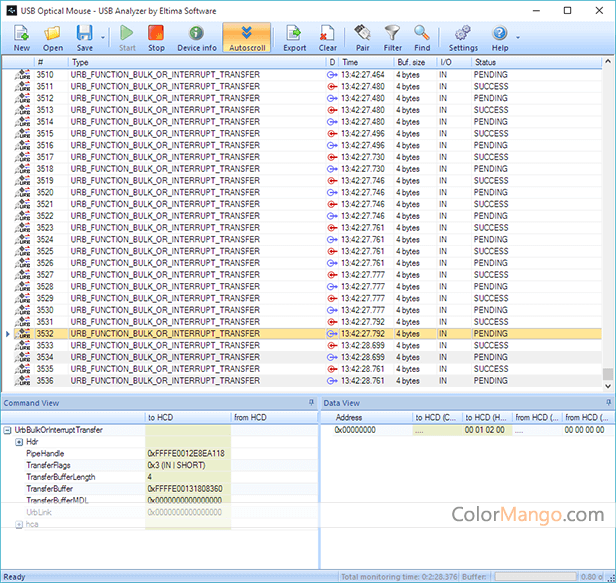The height and width of the screenshot is (583, 616).
Task: Click the Pair toolbar icon
Action: tap(362, 38)
